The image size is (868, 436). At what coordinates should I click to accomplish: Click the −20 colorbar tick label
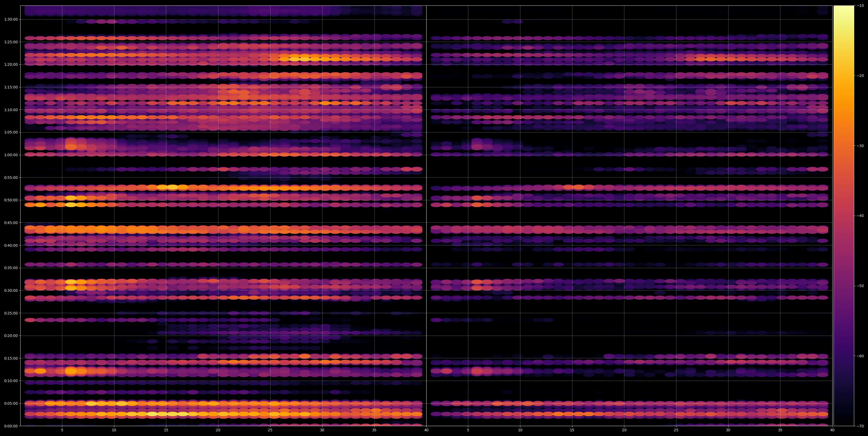pos(860,76)
